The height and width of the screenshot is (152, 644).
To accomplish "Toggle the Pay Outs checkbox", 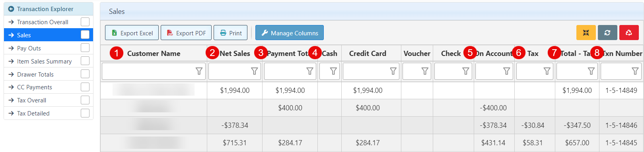I will [x=85, y=48].
